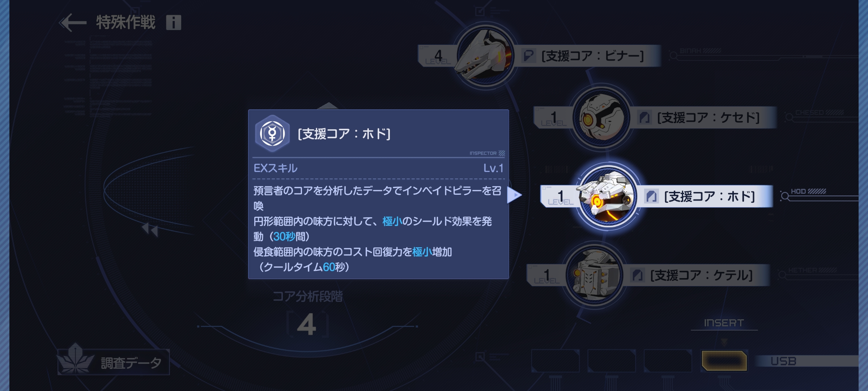Viewport: 868px width, 391px height.
Task: Click the Hod mercury emblem in tooltip
Action: pyautogui.click(x=272, y=134)
